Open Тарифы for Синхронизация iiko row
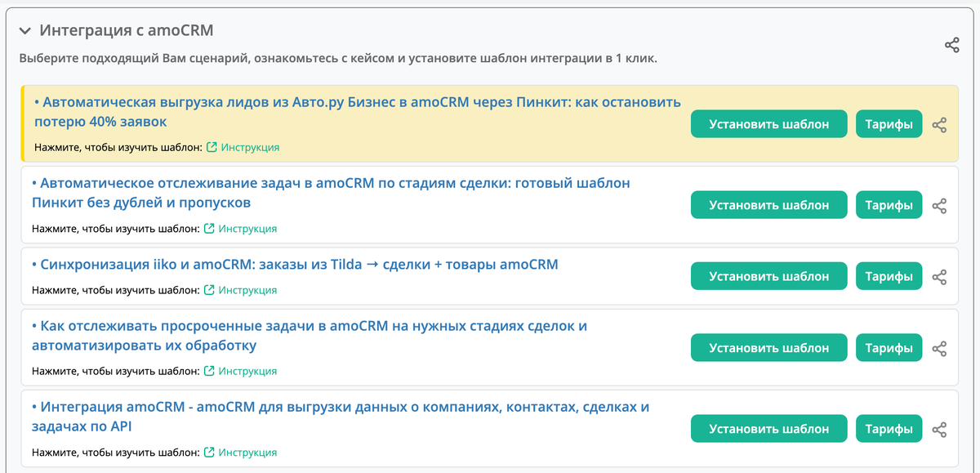 point(889,276)
